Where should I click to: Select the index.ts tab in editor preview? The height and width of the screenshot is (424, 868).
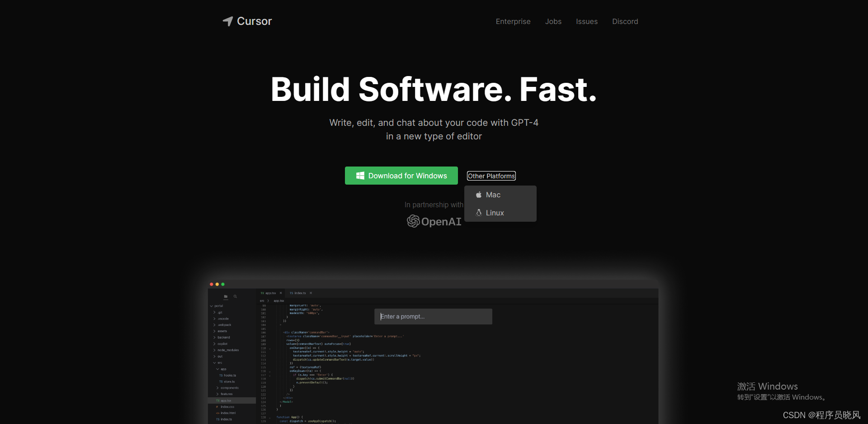tap(298, 293)
